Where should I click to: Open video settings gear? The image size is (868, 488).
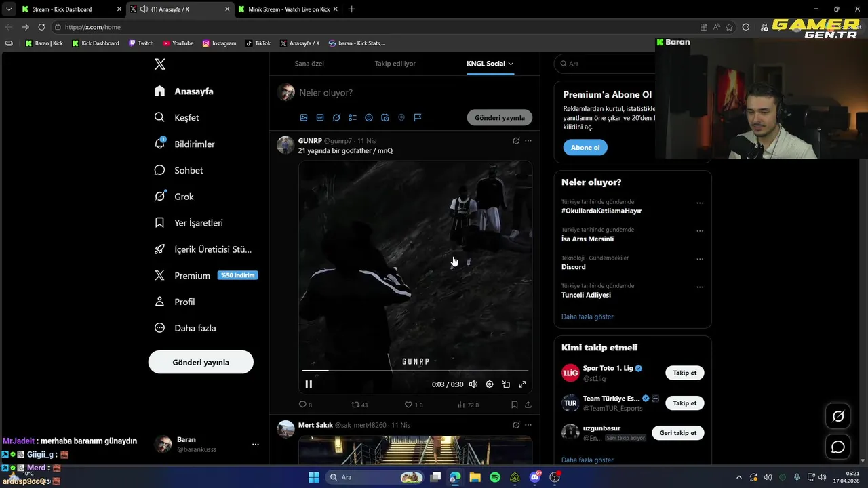click(x=490, y=384)
